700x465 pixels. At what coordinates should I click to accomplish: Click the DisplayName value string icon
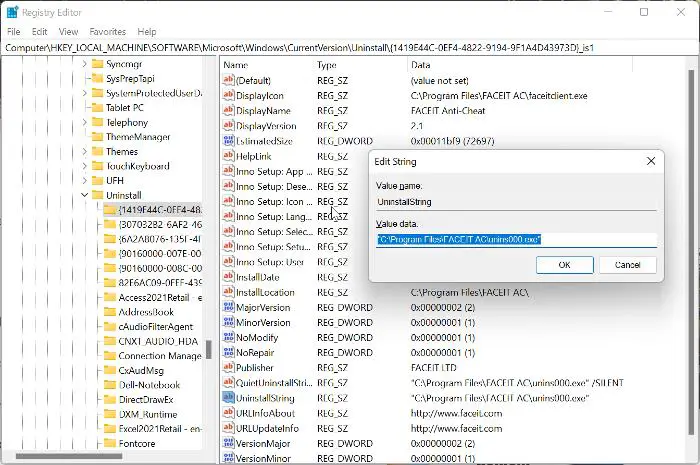[228, 111]
